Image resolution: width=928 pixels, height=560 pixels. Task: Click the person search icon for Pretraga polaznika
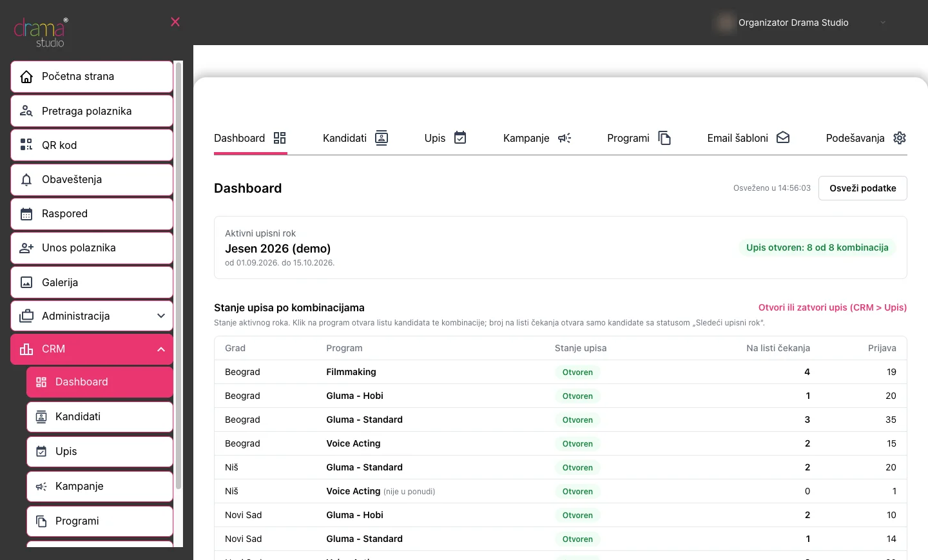[26, 111]
